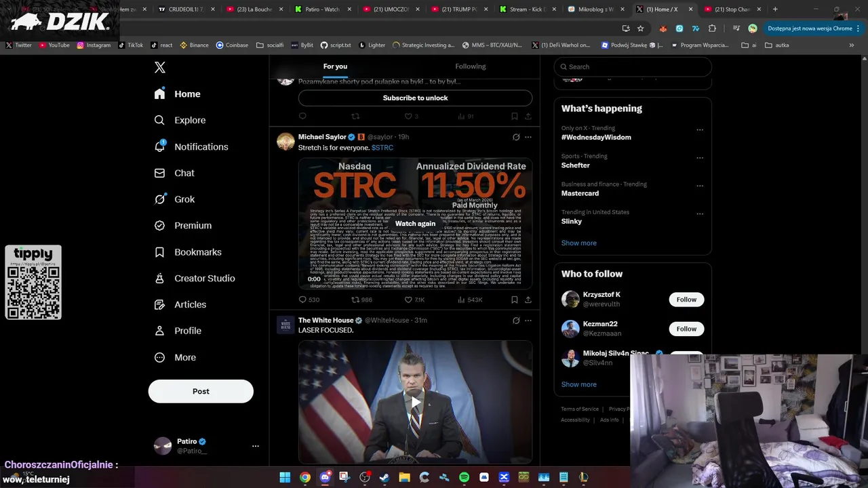Open Premium in the sidebar

(183, 226)
